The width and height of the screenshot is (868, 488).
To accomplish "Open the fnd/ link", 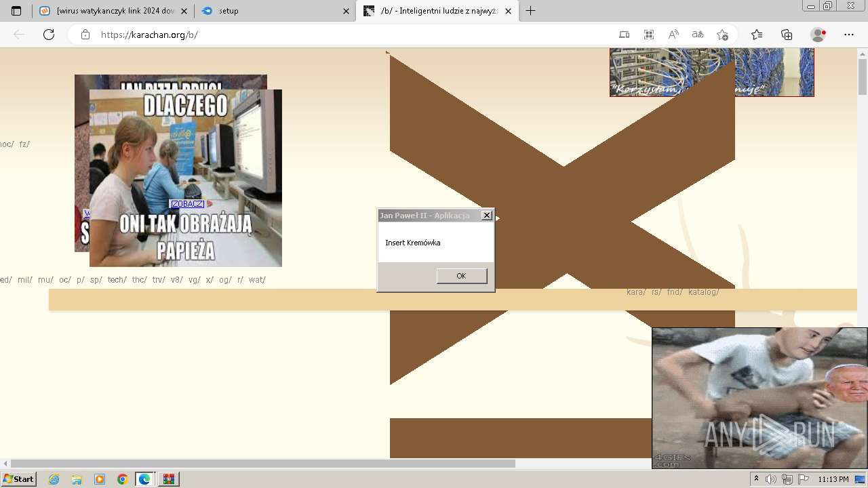I will (675, 292).
